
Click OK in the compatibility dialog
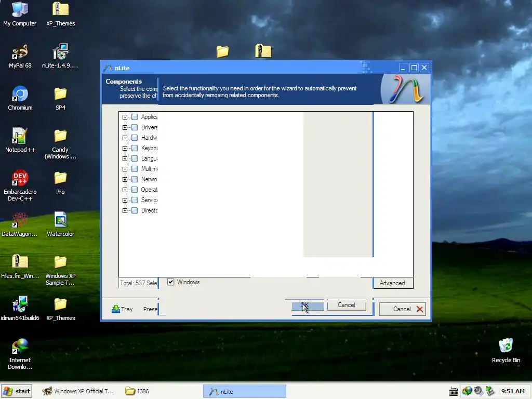(308, 305)
